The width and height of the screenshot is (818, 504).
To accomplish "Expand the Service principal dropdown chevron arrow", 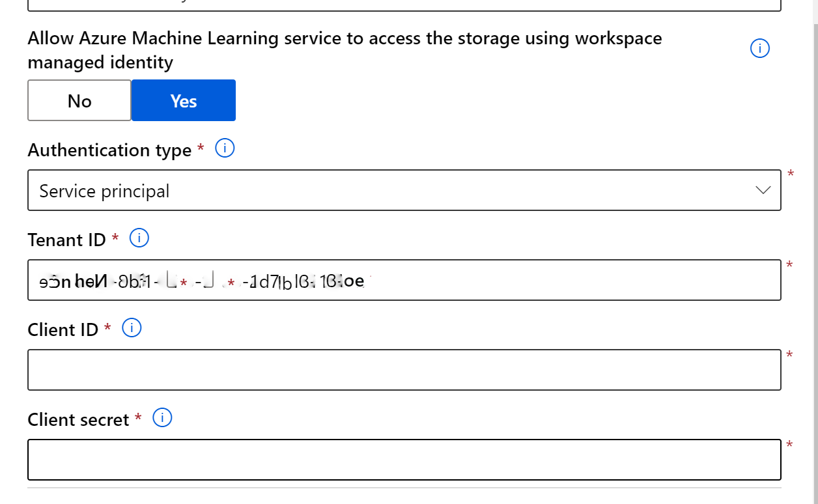I will click(x=763, y=190).
